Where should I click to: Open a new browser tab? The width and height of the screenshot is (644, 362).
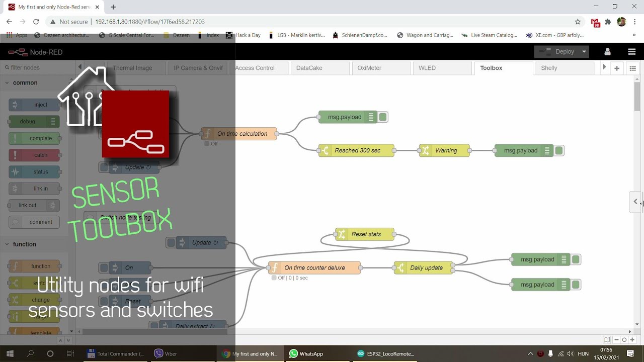[113, 7]
